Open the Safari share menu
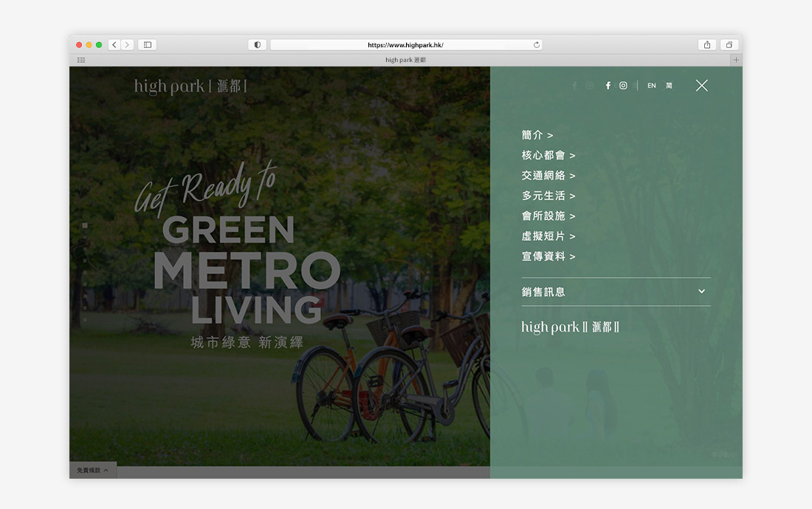 click(x=707, y=45)
